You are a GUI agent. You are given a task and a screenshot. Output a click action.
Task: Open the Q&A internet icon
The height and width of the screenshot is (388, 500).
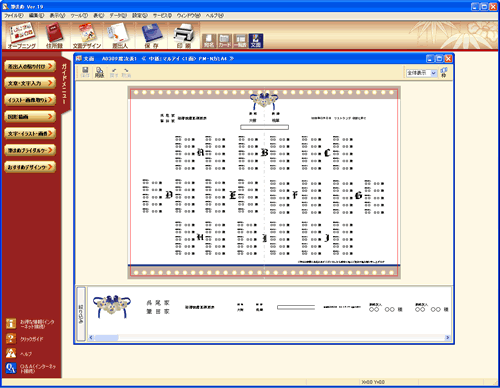[x=11, y=368]
